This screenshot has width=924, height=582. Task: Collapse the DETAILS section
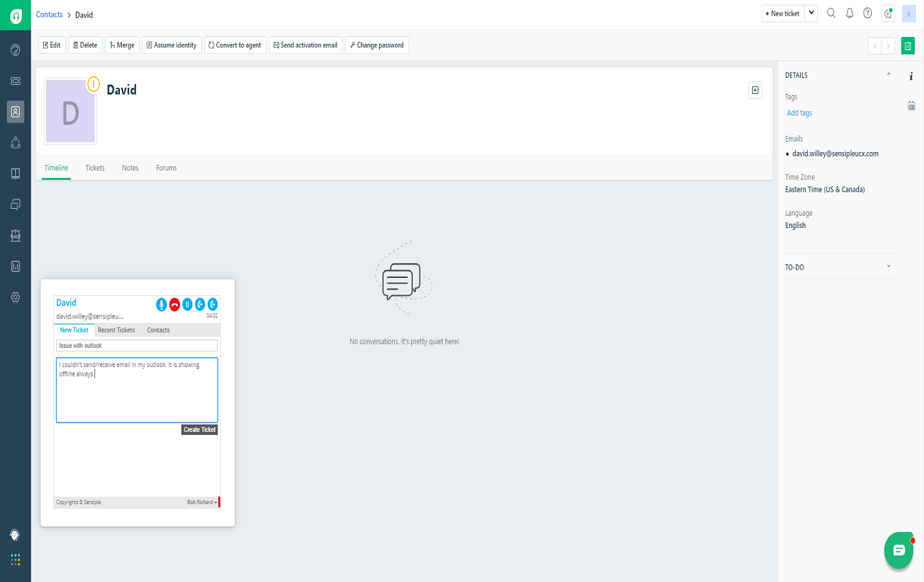[x=888, y=73]
